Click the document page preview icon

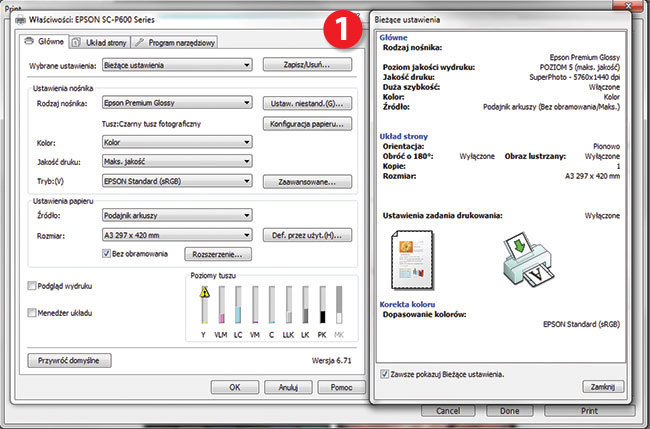(x=406, y=252)
